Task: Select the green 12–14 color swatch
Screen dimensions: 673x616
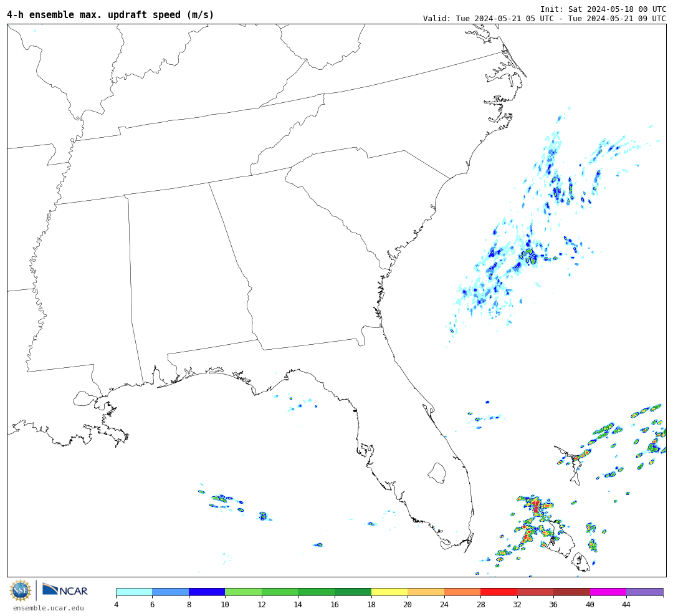Action: [280, 592]
